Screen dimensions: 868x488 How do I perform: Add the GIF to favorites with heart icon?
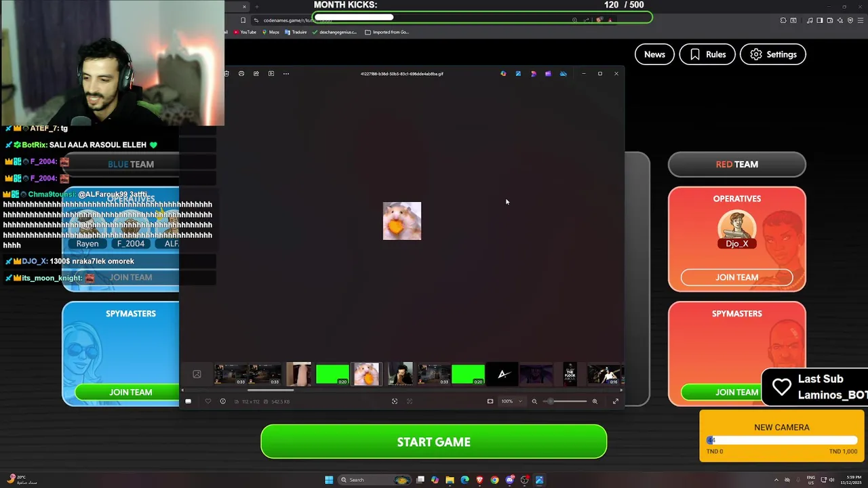[208, 401]
